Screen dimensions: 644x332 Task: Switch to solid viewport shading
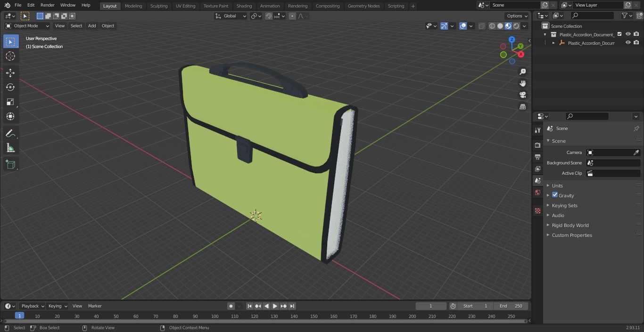pos(500,26)
